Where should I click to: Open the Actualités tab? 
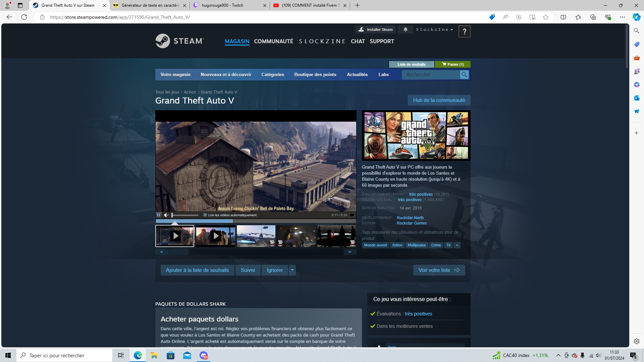[x=357, y=75]
